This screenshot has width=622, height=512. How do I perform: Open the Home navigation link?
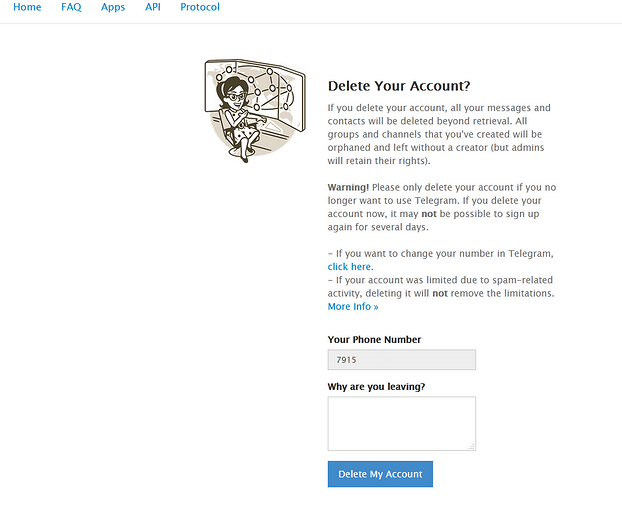coord(27,7)
